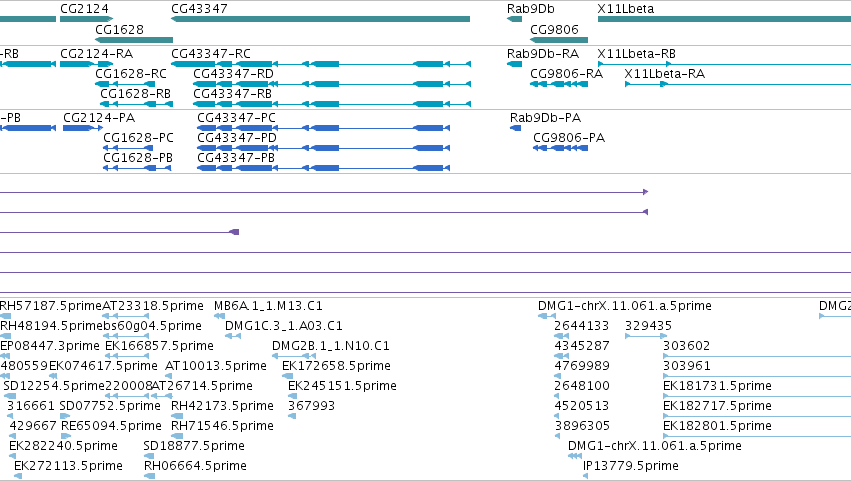Click EST label EK182801.5prime

pyautogui.click(x=717, y=426)
